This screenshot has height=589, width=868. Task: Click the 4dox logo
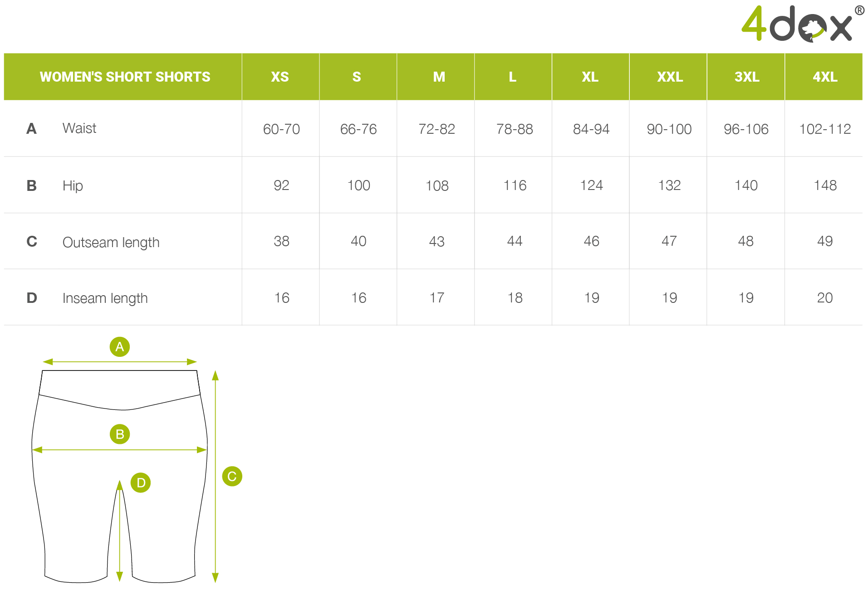[x=802, y=23]
